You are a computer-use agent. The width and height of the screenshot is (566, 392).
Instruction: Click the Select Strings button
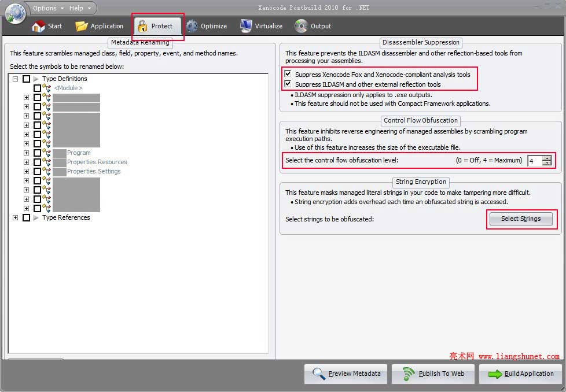521,219
